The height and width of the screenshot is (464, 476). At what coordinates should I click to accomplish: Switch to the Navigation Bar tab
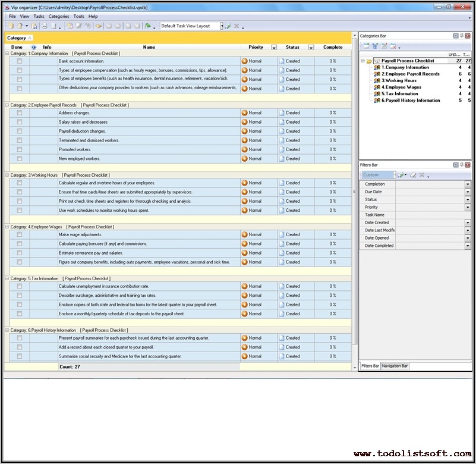coord(395,366)
